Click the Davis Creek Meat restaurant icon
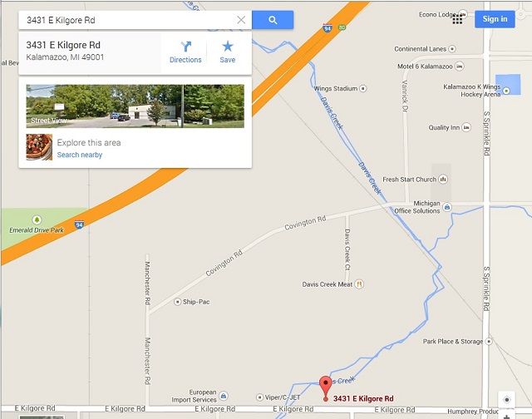The width and height of the screenshot is (532, 419). [359, 284]
